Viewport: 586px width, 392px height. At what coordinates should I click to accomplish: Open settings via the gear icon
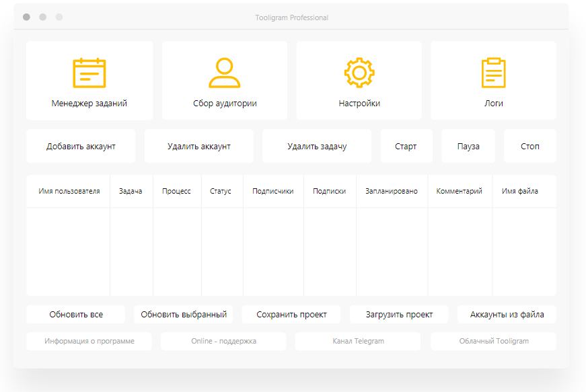(x=359, y=73)
